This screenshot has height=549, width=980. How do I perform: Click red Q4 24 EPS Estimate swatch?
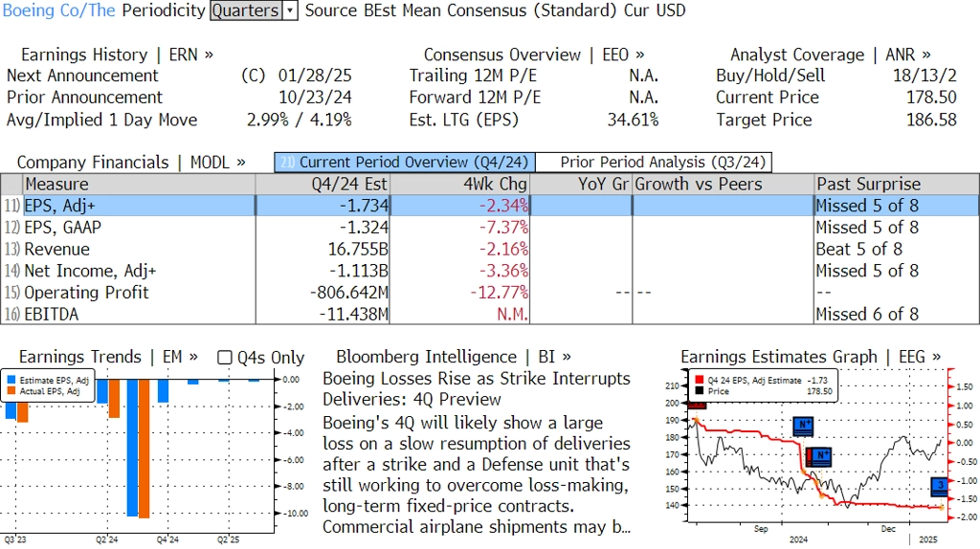click(x=699, y=380)
